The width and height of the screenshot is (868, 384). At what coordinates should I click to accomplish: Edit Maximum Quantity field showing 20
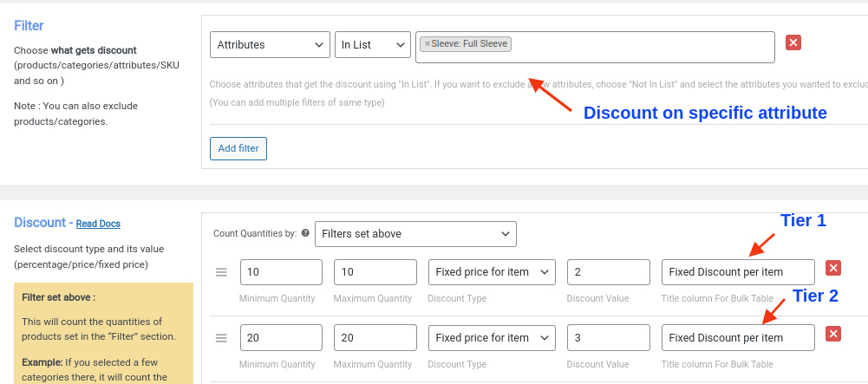(375, 337)
